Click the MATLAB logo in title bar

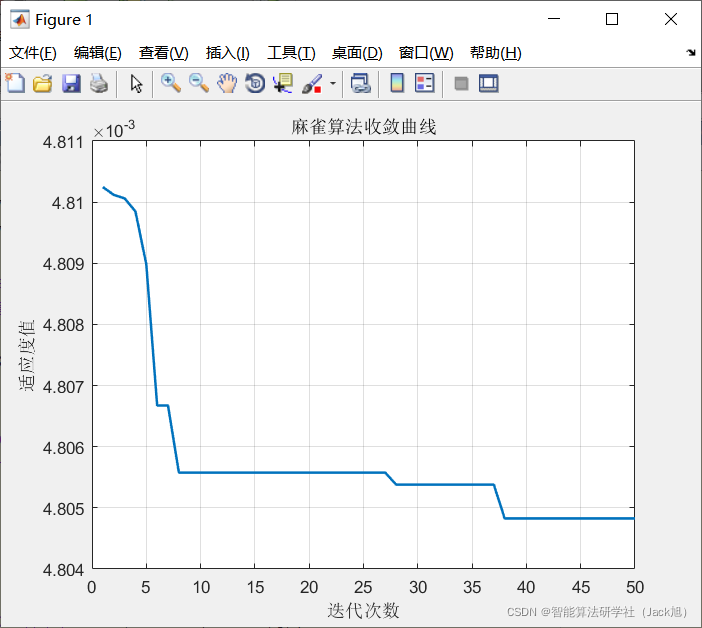pyautogui.click(x=20, y=20)
